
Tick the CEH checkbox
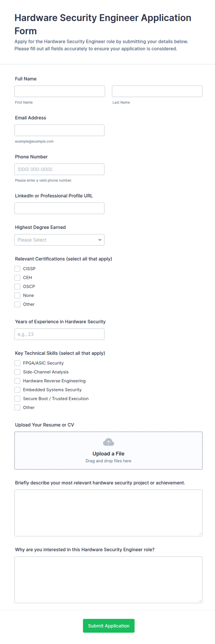point(17,278)
